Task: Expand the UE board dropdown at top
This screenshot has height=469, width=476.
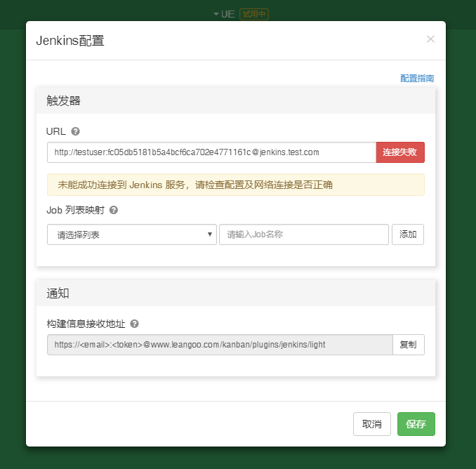Action: coord(223,14)
